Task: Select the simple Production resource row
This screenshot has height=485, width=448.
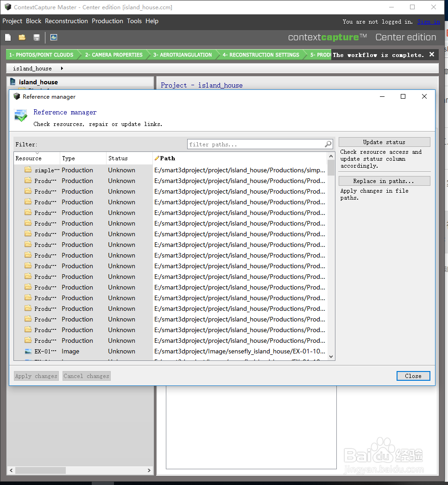Action: [x=170, y=170]
